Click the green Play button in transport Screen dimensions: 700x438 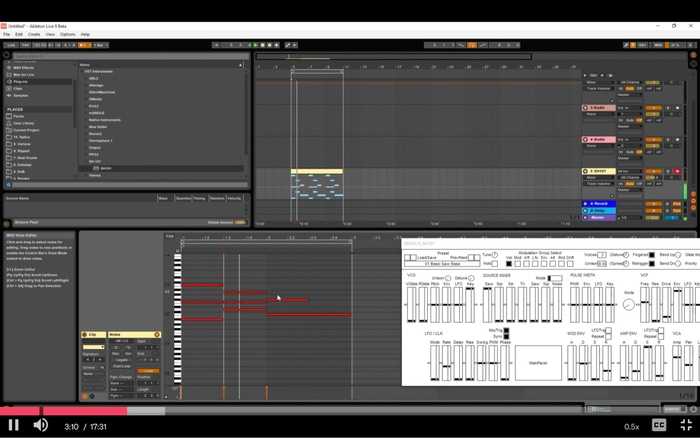256,45
